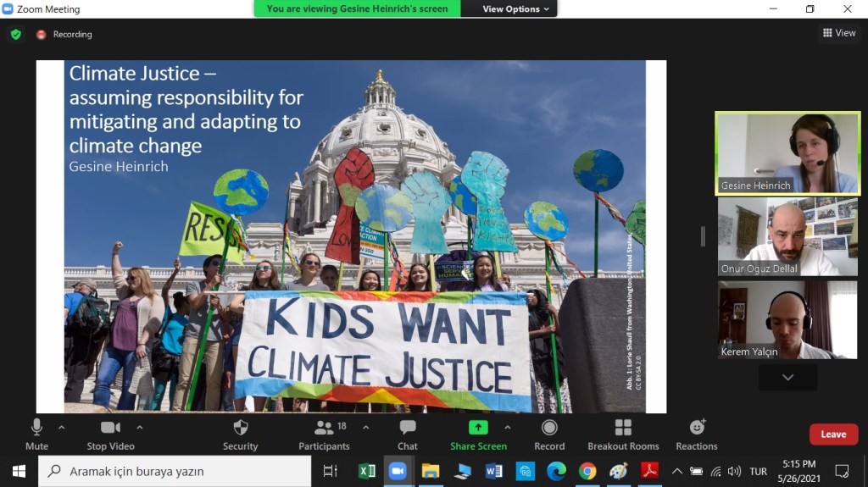
Task: Click the red Leave button
Action: [x=832, y=434]
